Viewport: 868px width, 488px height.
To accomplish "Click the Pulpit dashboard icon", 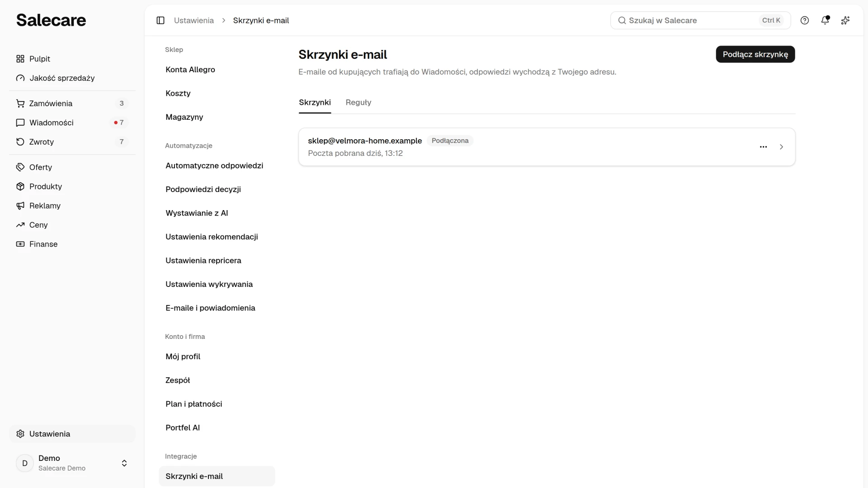I will [20, 59].
